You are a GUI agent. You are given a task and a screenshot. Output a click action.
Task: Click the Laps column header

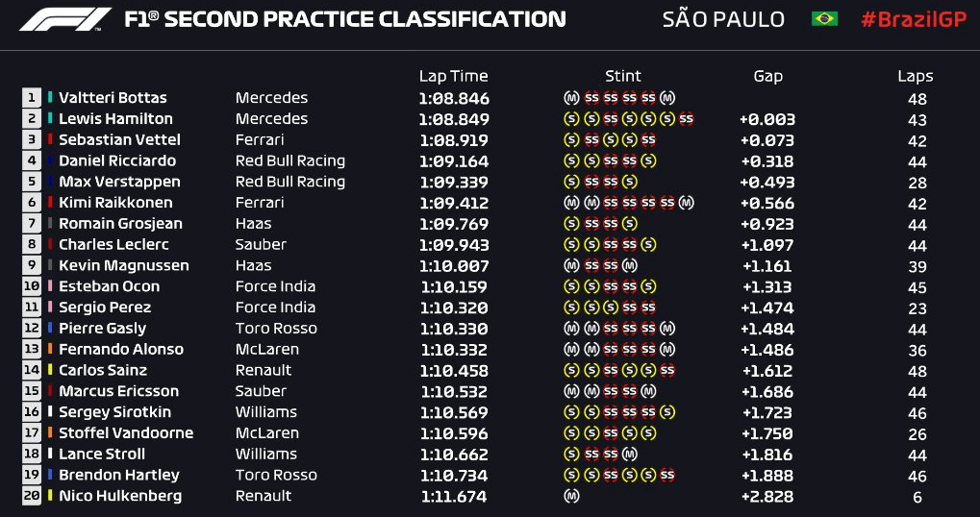[x=915, y=77]
